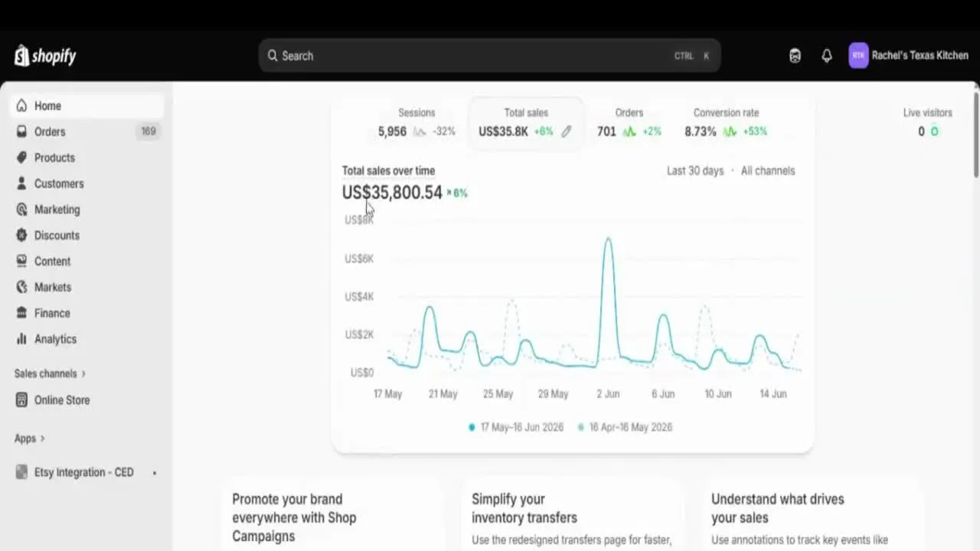The image size is (980, 551).
Task: Click the Markets globe icon
Action: click(x=21, y=287)
